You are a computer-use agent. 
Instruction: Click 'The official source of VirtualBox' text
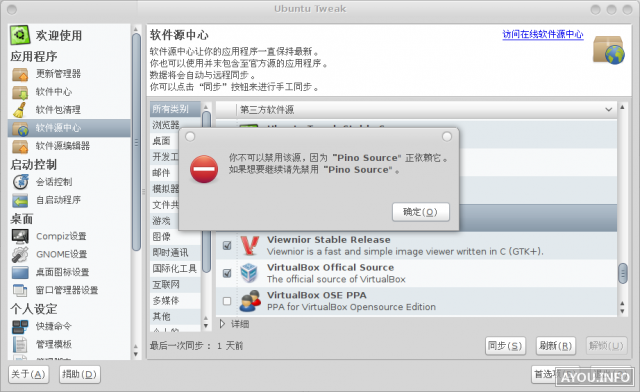tap(336, 279)
